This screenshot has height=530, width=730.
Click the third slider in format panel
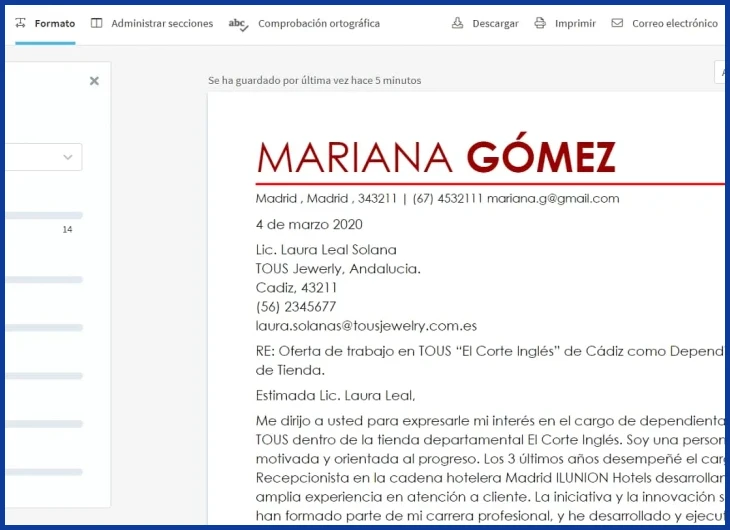tap(44, 328)
